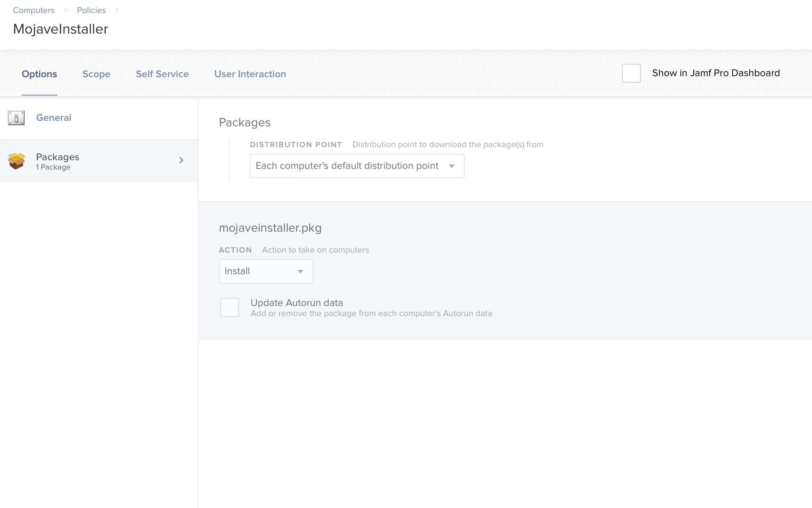This screenshot has height=508, width=812.
Task: Click the Packages section heading
Action: pos(245,122)
